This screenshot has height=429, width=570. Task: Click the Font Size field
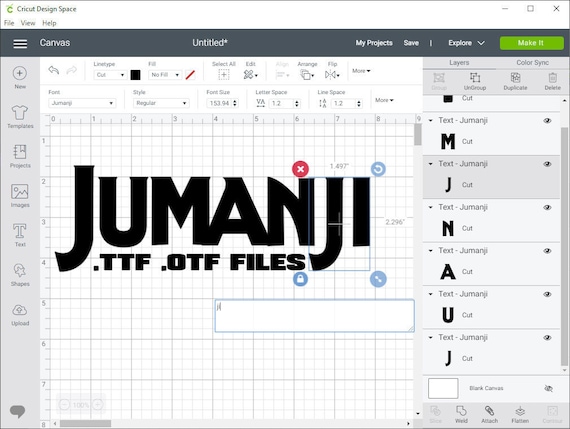pos(219,103)
